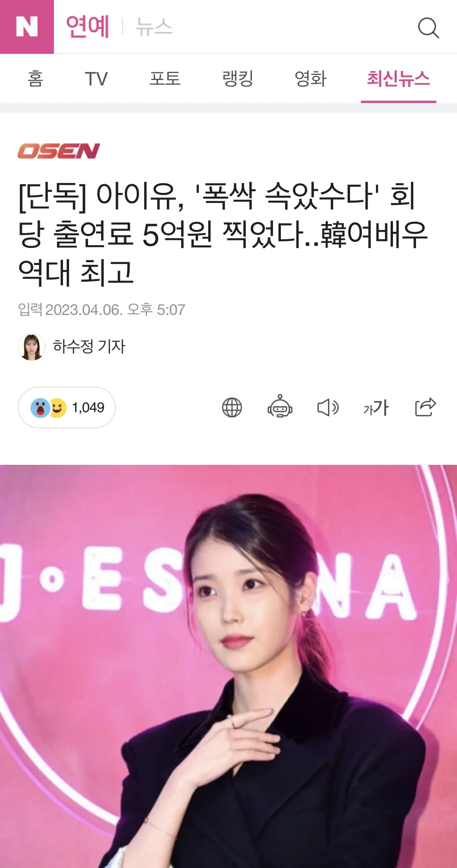This screenshot has width=457, height=868.
Task: View reporter 하수정 기자 profile
Action: [72, 347]
